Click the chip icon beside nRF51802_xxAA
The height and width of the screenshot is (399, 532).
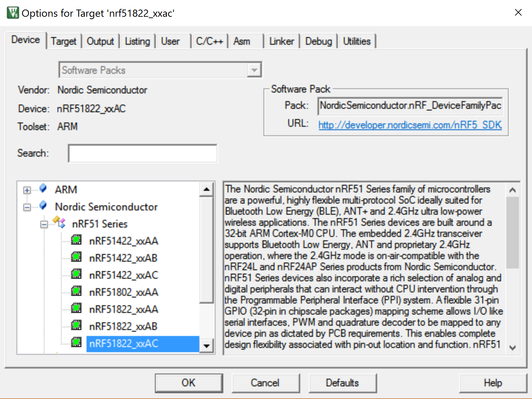[x=76, y=291]
